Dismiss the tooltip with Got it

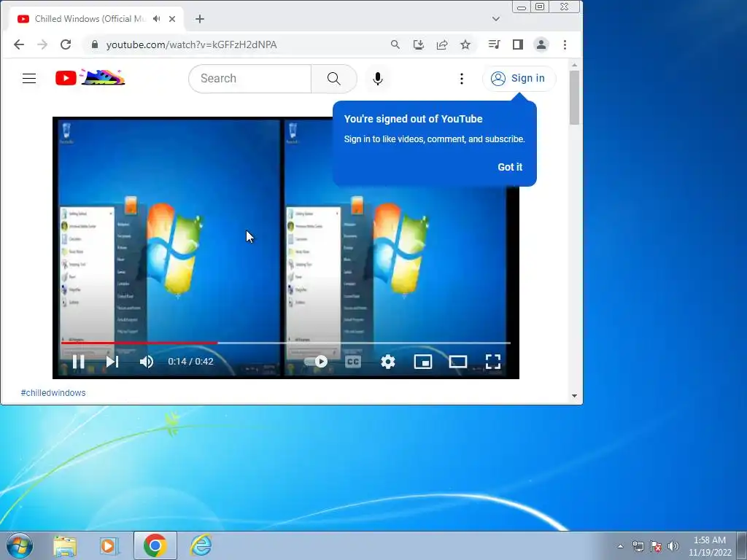point(510,167)
